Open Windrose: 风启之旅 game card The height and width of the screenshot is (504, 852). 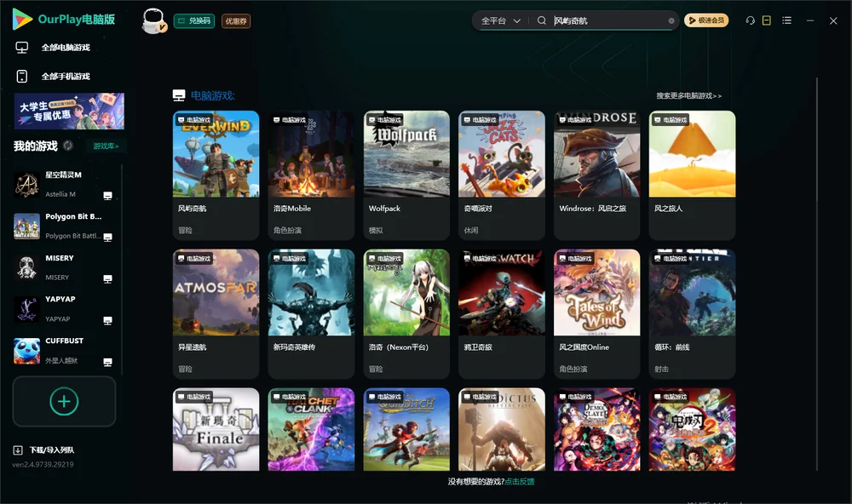(596, 175)
